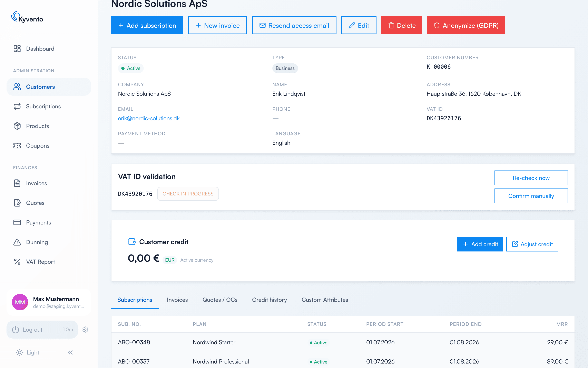Image resolution: width=588 pixels, height=368 pixels.
Task: Click the Quotes pen-document icon
Action: (17, 203)
